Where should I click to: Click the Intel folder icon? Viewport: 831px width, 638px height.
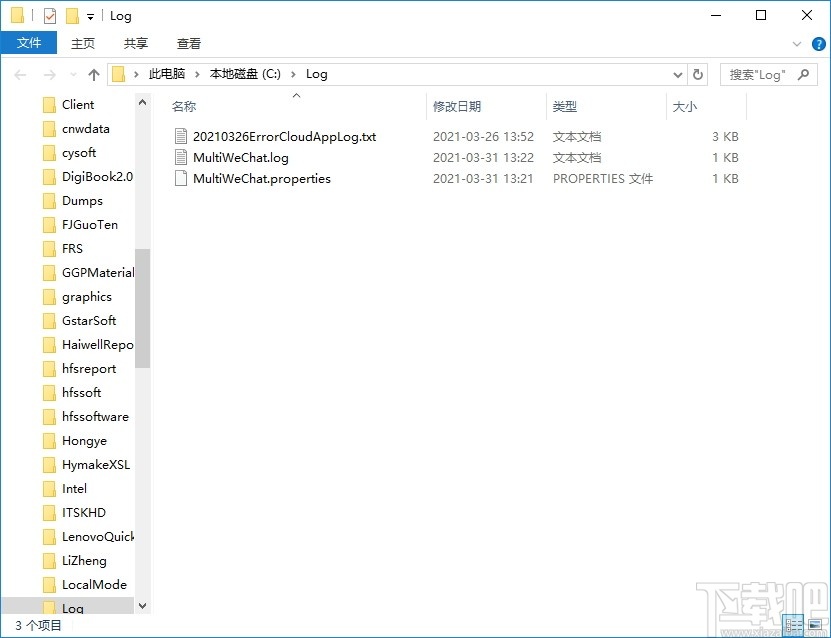[x=49, y=489]
